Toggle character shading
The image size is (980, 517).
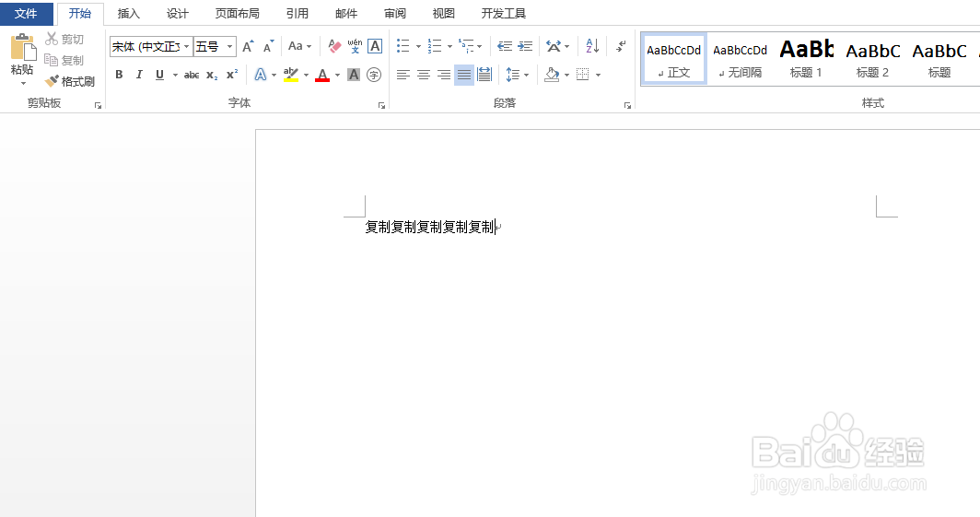click(354, 75)
